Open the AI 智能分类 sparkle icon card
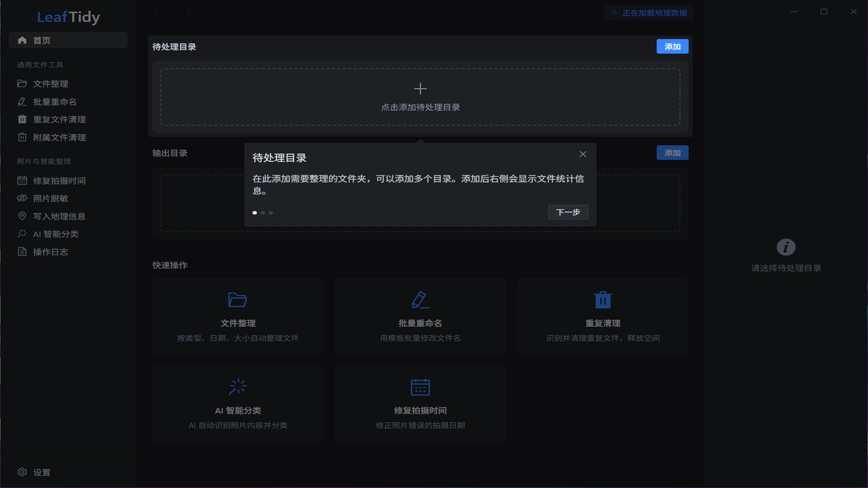Screen dimensions: 868x488 pos(238,404)
